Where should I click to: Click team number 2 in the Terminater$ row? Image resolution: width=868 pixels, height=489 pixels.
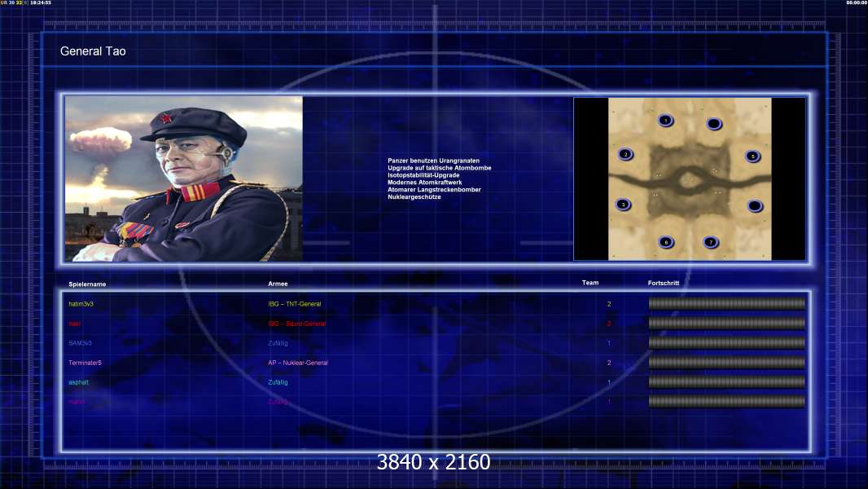[609, 363]
